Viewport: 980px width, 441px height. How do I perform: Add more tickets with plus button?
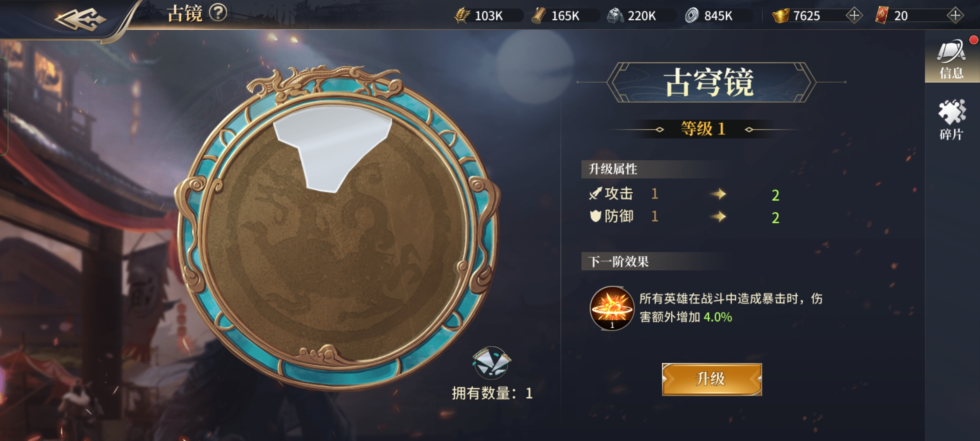(x=955, y=16)
